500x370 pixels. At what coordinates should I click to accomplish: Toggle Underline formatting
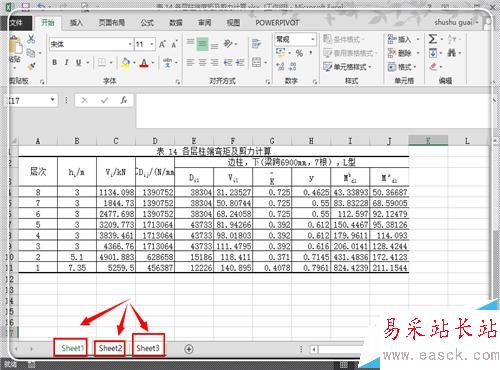[x=79, y=62]
